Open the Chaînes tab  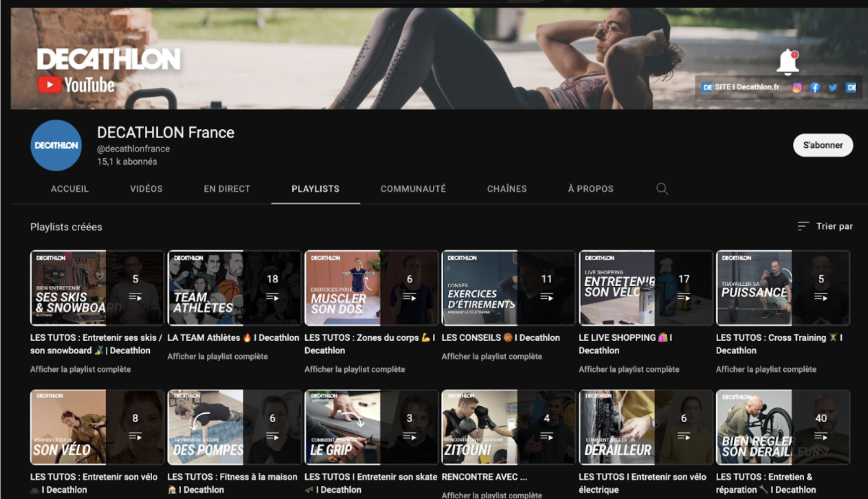[x=507, y=189]
